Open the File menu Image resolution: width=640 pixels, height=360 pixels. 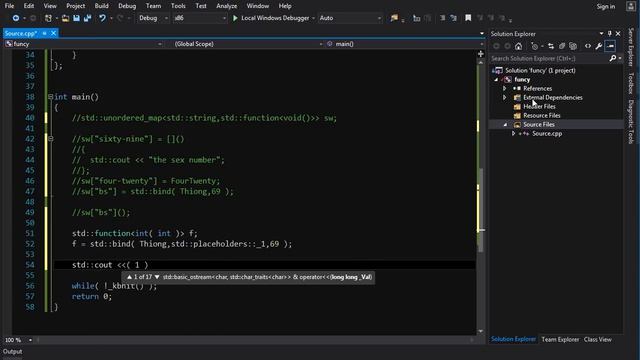9,6
